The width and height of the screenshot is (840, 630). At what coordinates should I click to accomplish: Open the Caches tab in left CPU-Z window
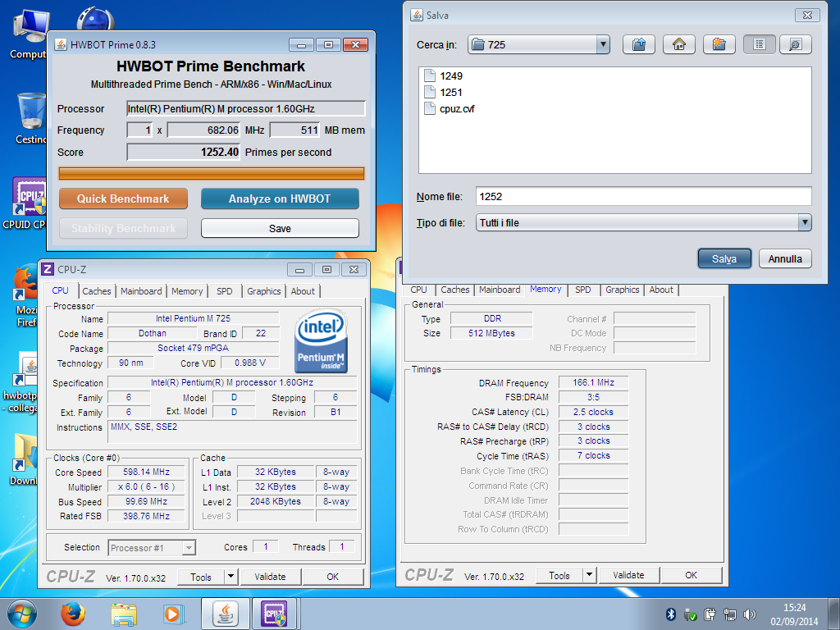click(x=97, y=291)
